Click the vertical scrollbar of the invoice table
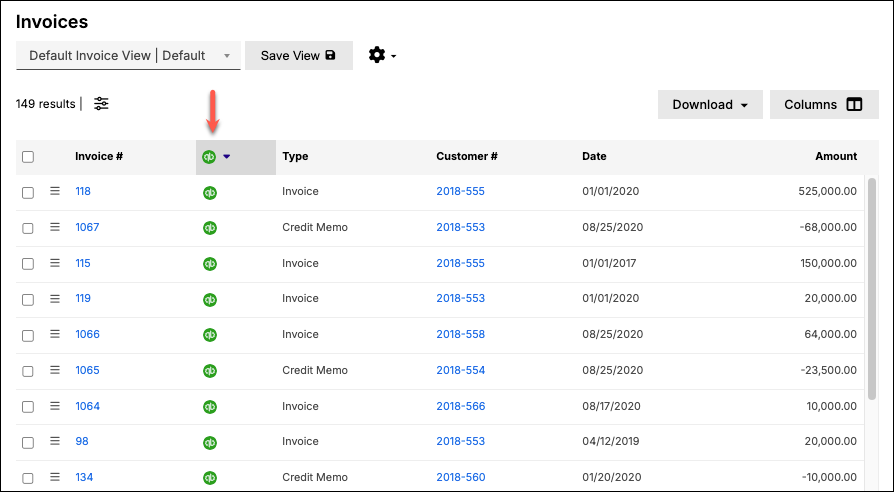This screenshot has height=492, width=894. (872, 289)
